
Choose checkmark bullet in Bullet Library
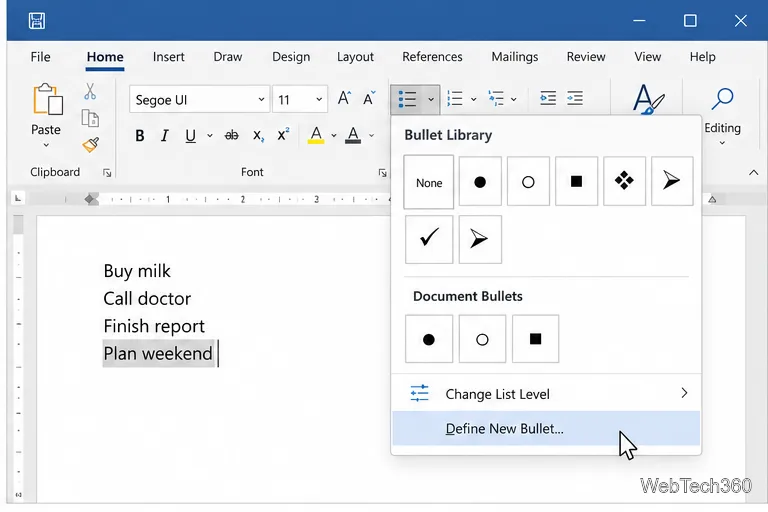tap(429, 239)
